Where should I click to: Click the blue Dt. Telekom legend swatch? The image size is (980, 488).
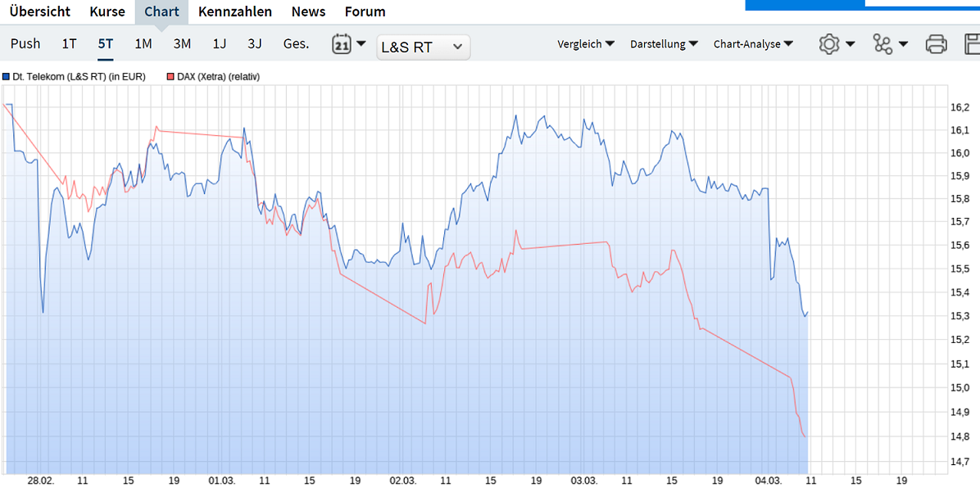tap(7, 77)
